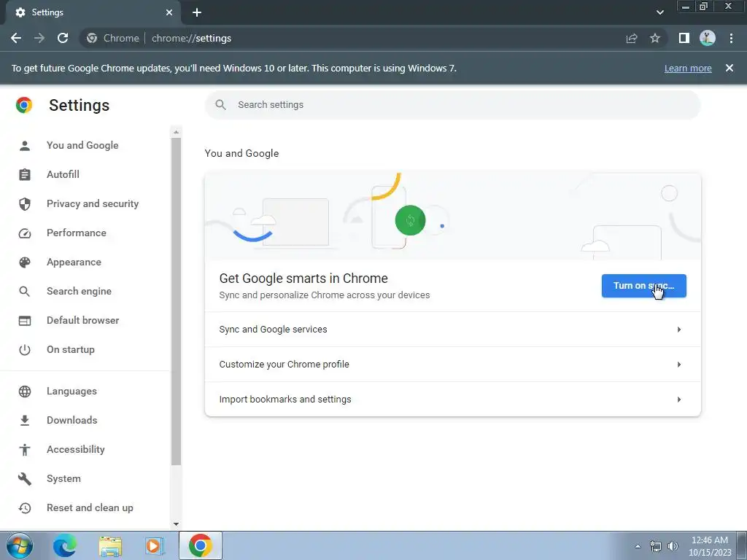The width and height of the screenshot is (747, 560).
Task: Bookmark this page with the star icon
Action: (655, 38)
